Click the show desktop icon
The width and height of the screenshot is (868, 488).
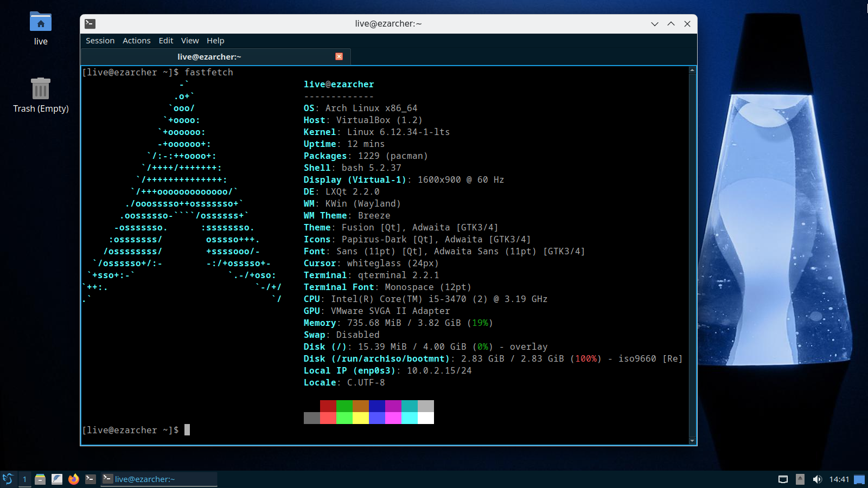pos(859,479)
